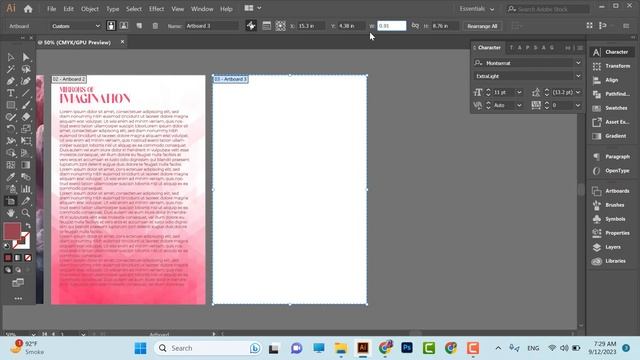Select the Direct Selection tool

(26, 57)
